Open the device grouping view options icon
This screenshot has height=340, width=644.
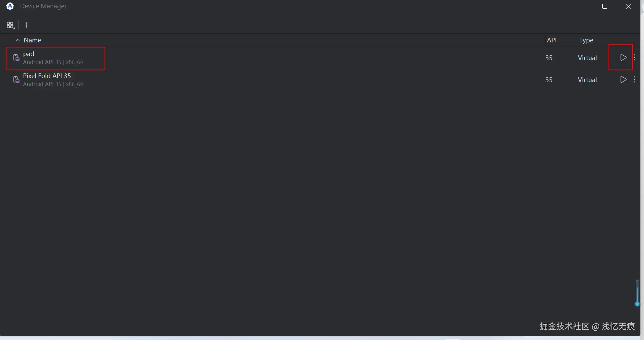point(10,25)
